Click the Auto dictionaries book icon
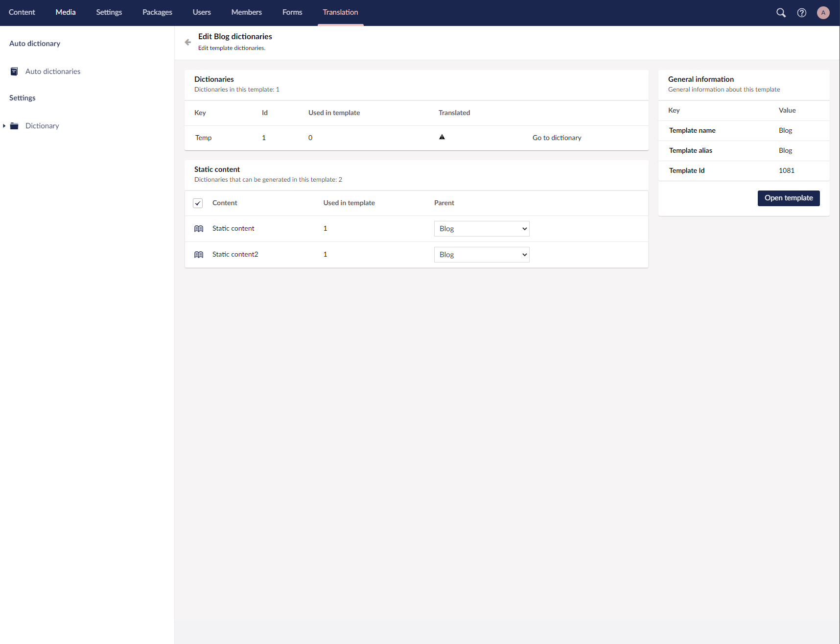 pyautogui.click(x=14, y=72)
